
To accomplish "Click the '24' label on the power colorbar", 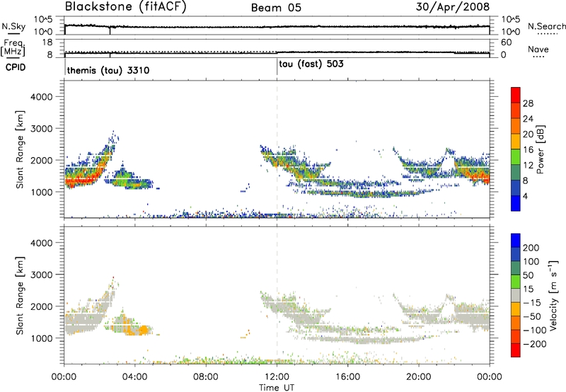I will click(528, 119).
